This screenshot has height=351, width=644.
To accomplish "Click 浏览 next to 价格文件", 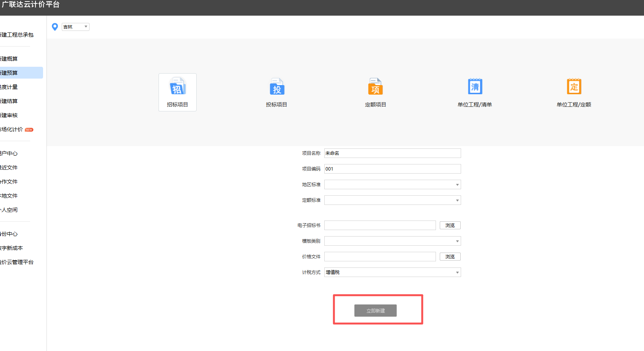I will (450, 256).
